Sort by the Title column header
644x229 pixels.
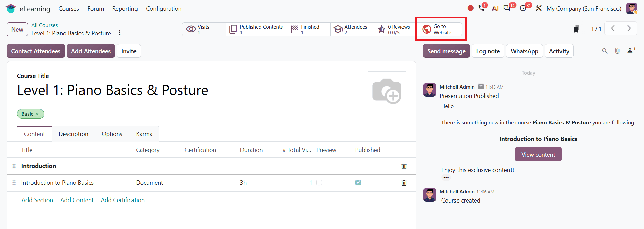[27, 150]
